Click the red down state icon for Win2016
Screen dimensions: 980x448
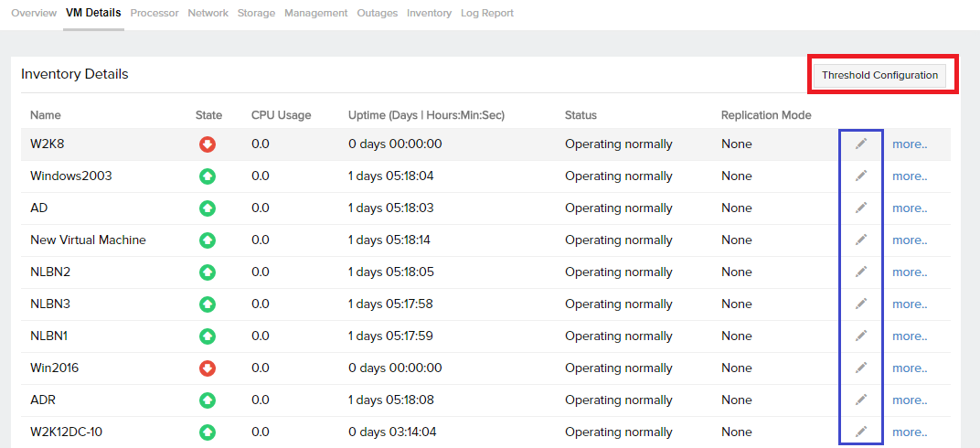[208, 368]
